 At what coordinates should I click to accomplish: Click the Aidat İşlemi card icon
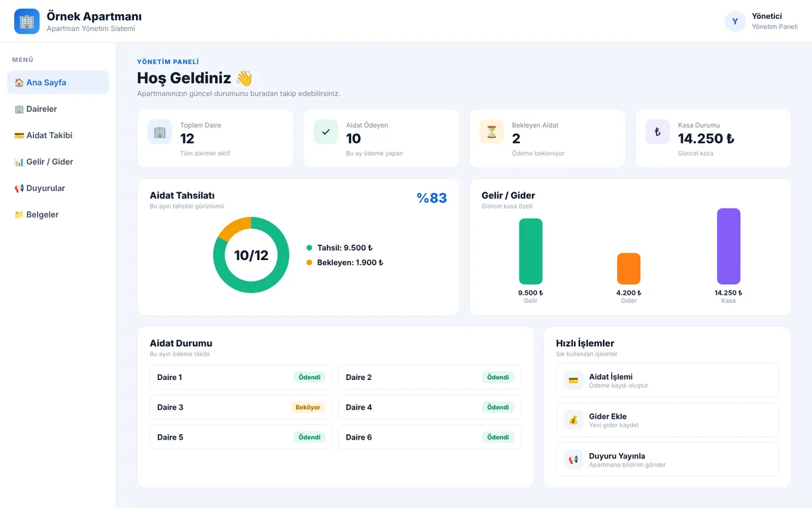pos(573,380)
